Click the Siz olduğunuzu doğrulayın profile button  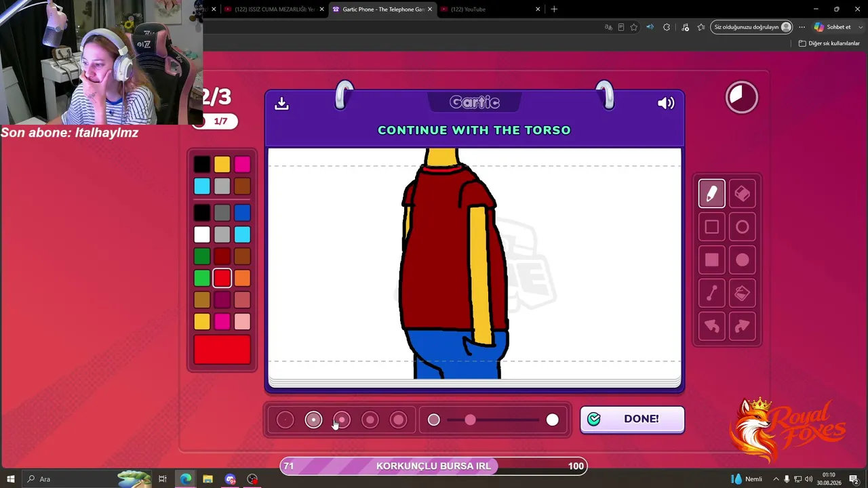tap(752, 27)
